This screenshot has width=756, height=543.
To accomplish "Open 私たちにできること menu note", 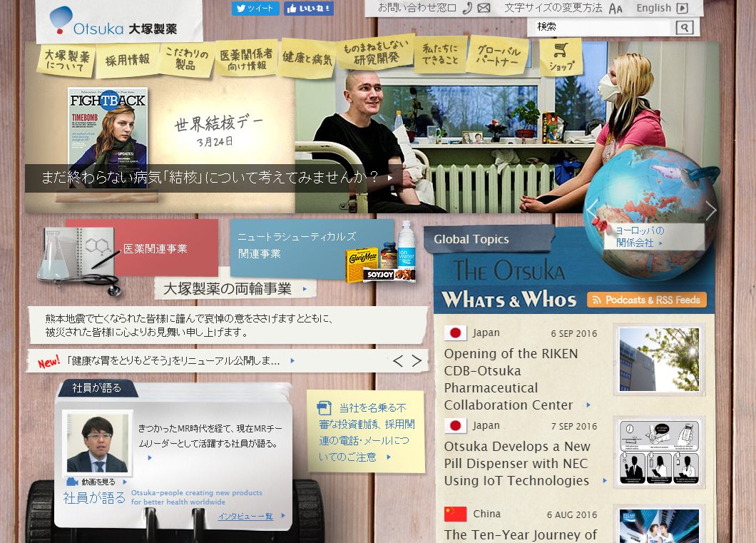I will pos(440,54).
